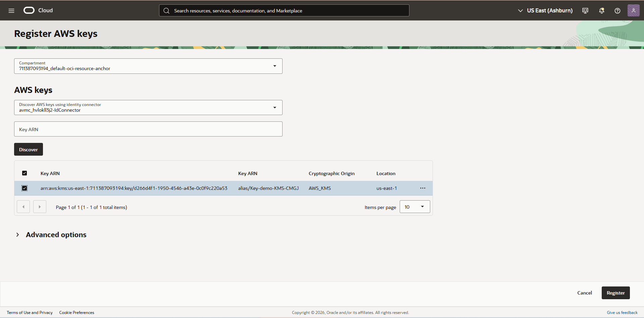Toggle the discovered key's selection checkbox
Image resolution: width=644 pixels, height=318 pixels.
pyautogui.click(x=24, y=188)
